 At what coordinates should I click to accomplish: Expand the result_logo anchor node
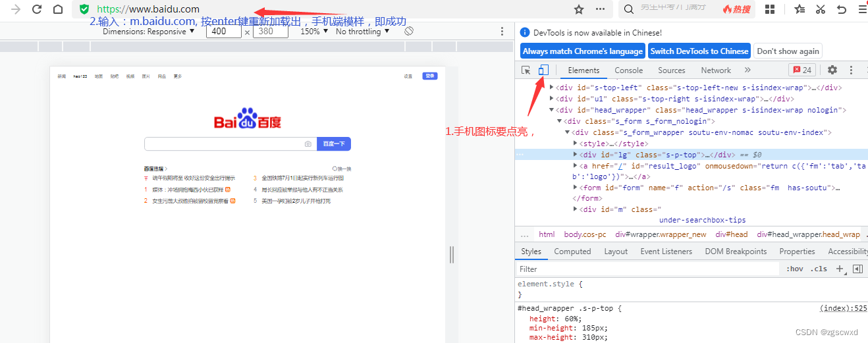[576, 166]
